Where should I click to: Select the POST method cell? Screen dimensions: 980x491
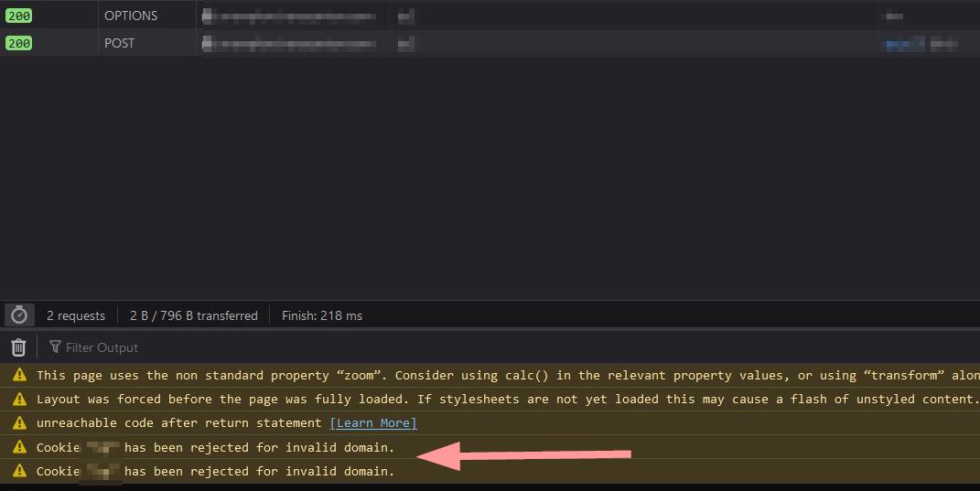pos(119,43)
